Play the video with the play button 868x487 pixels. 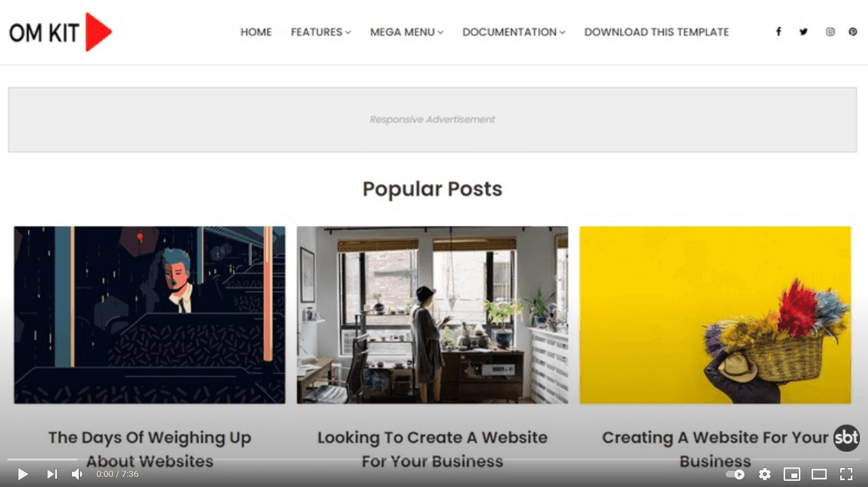pyautogui.click(x=22, y=474)
